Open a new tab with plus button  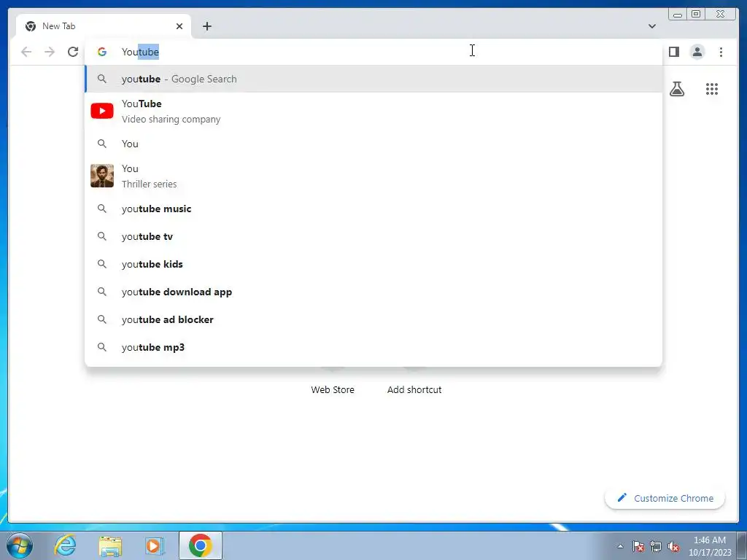206,26
